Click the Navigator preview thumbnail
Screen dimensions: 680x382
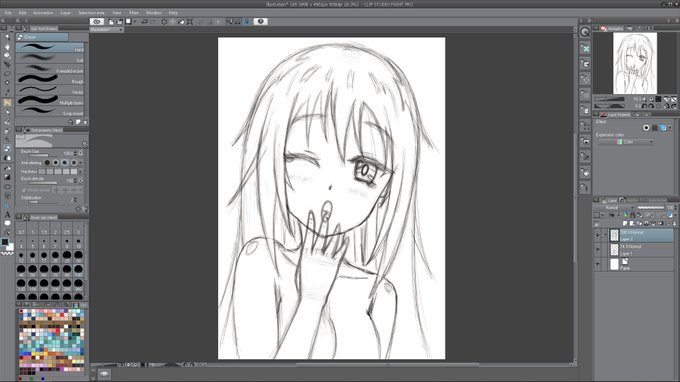coord(635,63)
